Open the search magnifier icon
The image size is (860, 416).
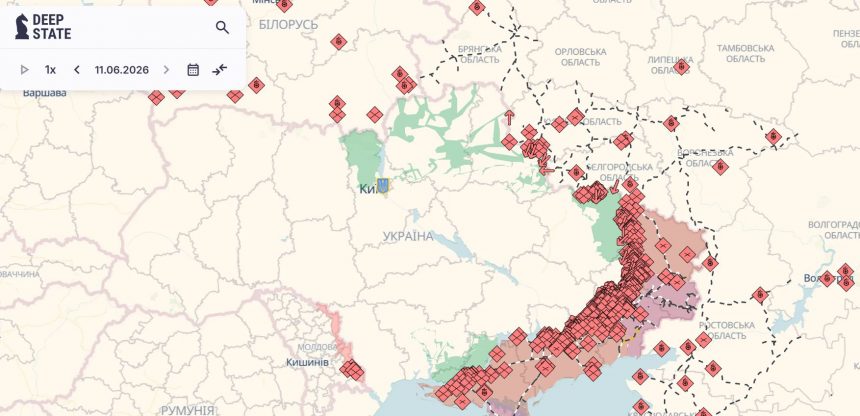point(222,27)
